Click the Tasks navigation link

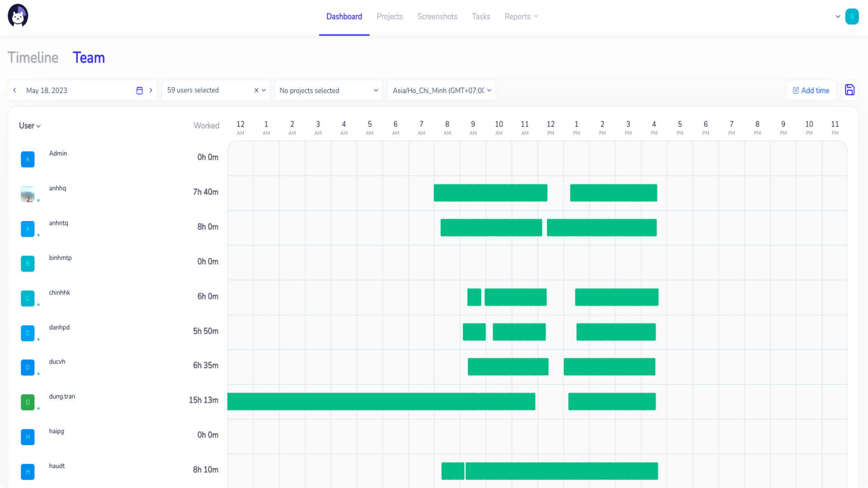481,16
